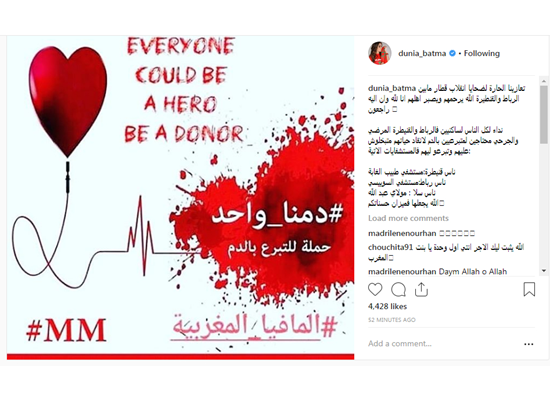Open comments via the speech bubble icon
Image resolution: width=550 pixels, height=400 pixels.
click(398, 290)
